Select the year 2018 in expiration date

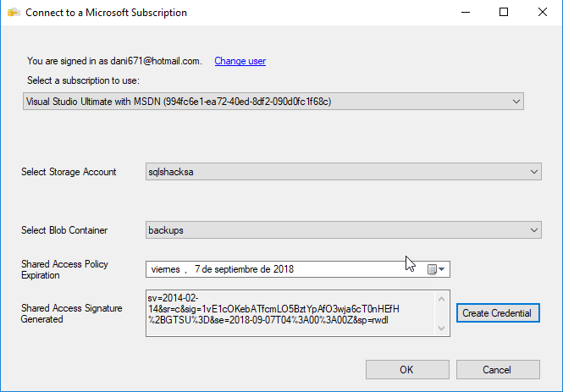(283, 269)
